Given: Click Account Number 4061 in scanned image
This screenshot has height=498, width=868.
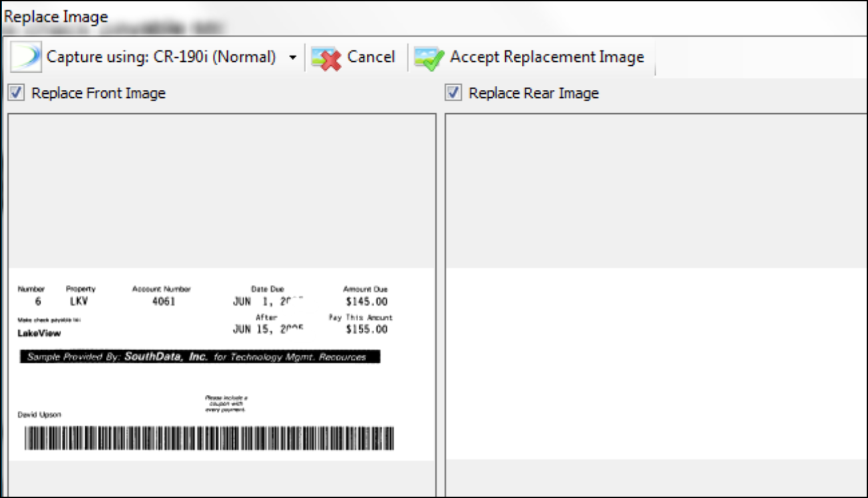Looking at the screenshot, I should pyautogui.click(x=164, y=301).
